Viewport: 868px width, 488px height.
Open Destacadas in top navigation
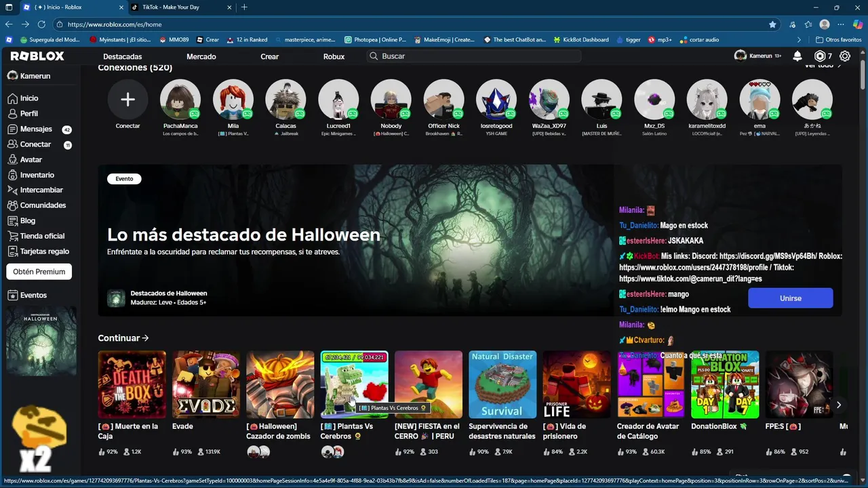123,56
